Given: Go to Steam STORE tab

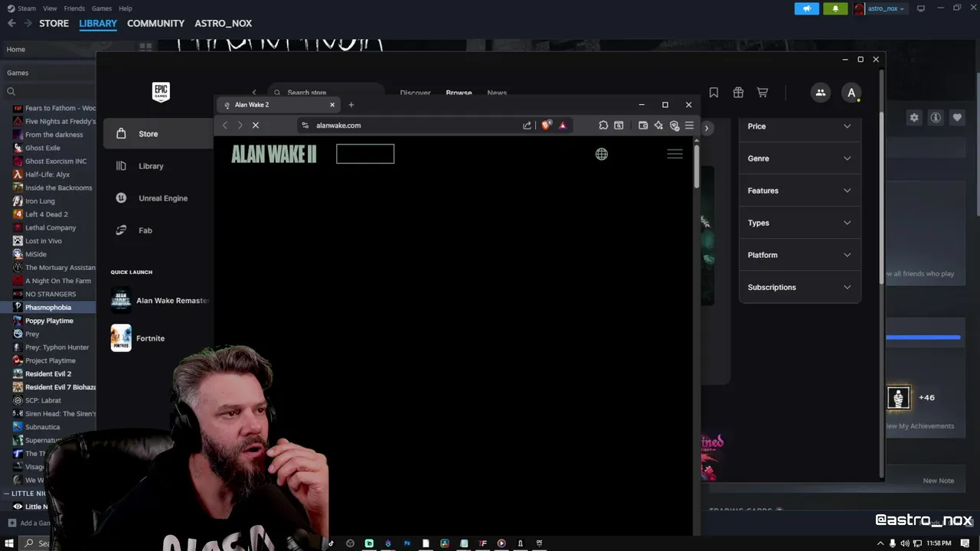Looking at the screenshot, I should (54, 24).
